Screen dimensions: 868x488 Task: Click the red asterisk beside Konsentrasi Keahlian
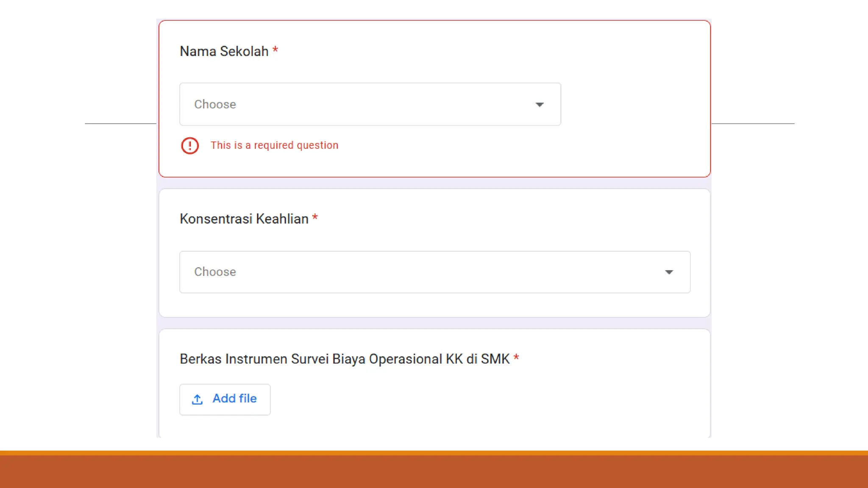coord(315,218)
